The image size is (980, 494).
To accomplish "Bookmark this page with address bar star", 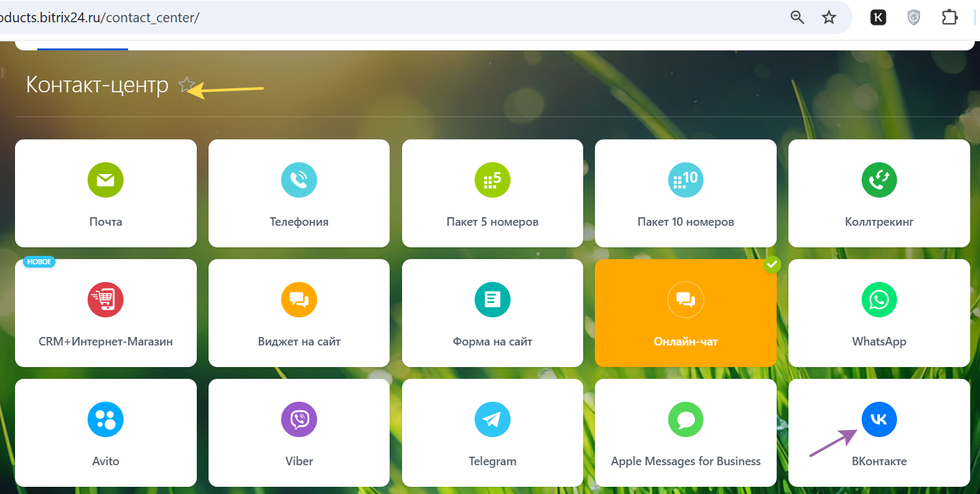I will pyautogui.click(x=829, y=18).
